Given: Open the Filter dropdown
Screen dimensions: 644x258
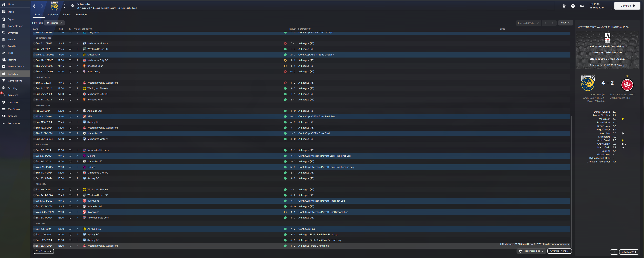Looking at the screenshot, I should click(x=565, y=23).
